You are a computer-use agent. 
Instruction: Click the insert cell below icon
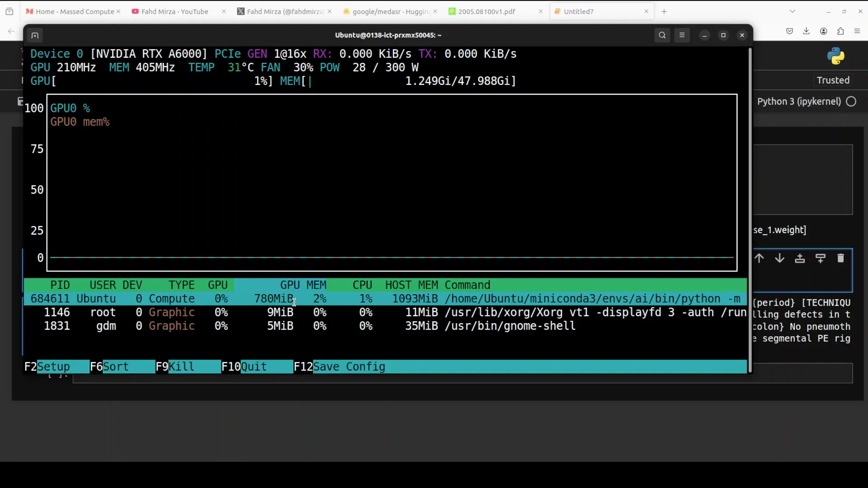click(820, 258)
